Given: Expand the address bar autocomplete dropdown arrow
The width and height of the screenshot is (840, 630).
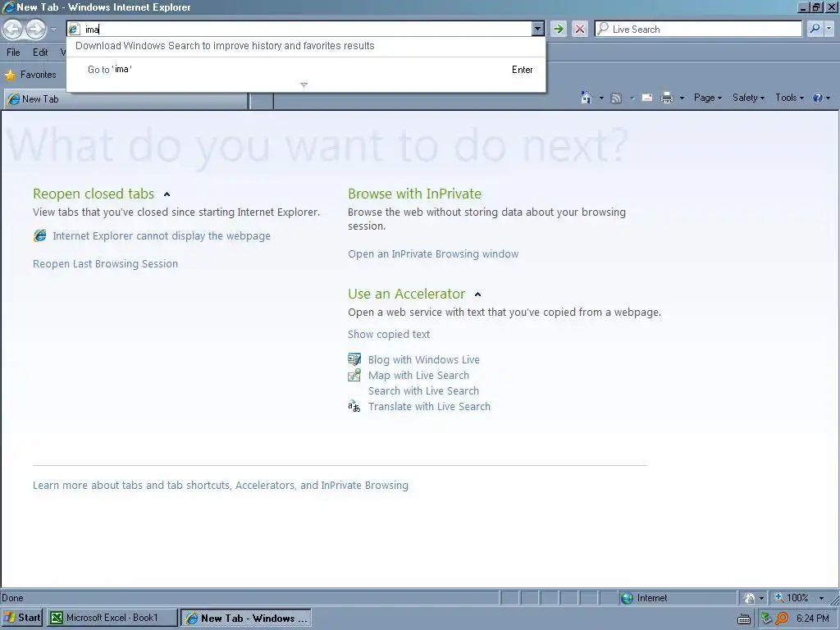Looking at the screenshot, I should pos(538,29).
